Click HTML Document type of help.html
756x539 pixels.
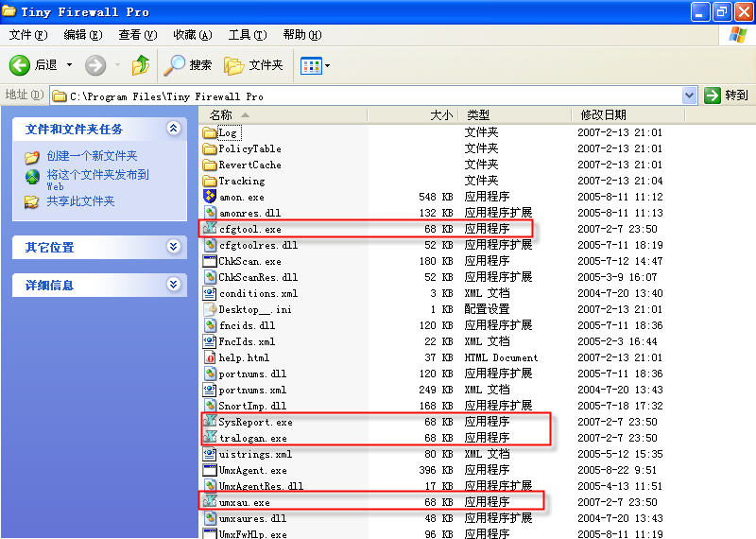pyautogui.click(x=501, y=357)
